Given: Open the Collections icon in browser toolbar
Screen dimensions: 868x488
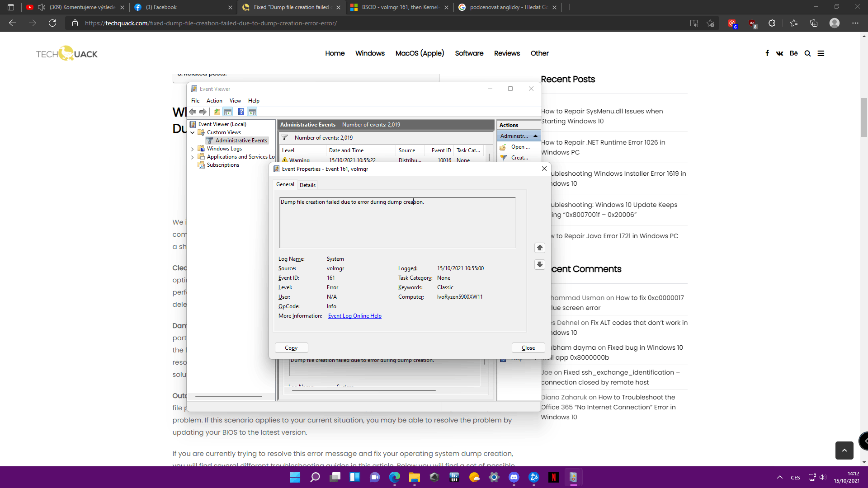Looking at the screenshot, I should pyautogui.click(x=814, y=23).
